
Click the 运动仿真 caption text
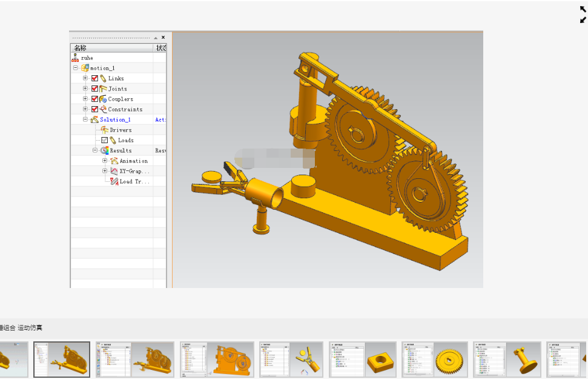pyautogui.click(x=30, y=328)
